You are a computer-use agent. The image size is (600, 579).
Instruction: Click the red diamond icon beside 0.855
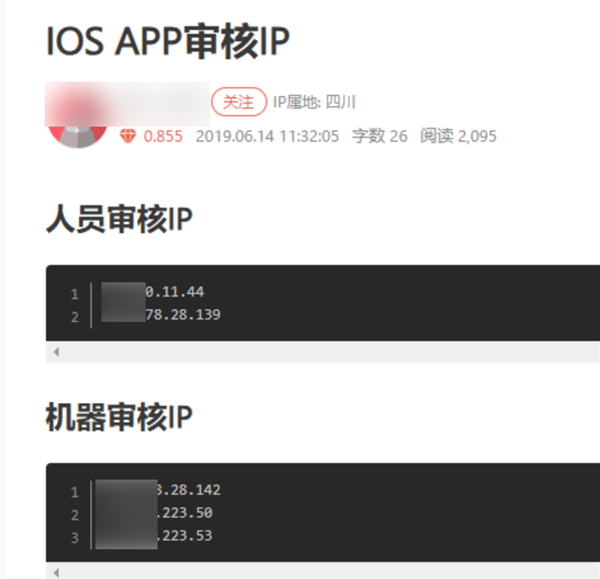pos(128,136)
